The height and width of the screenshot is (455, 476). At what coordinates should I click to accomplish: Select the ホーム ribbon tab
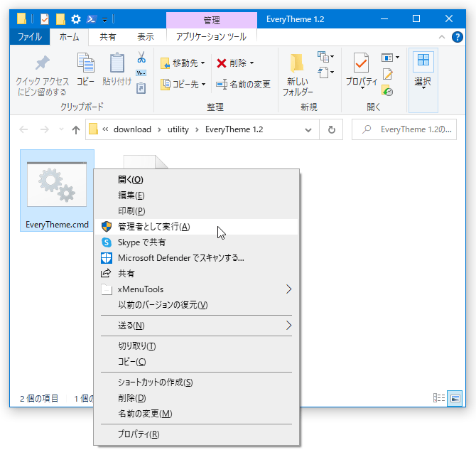69,37
